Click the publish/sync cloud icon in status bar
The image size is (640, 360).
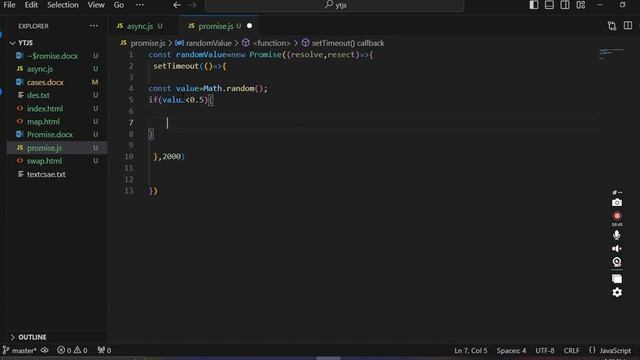click(x=44, y=350)
